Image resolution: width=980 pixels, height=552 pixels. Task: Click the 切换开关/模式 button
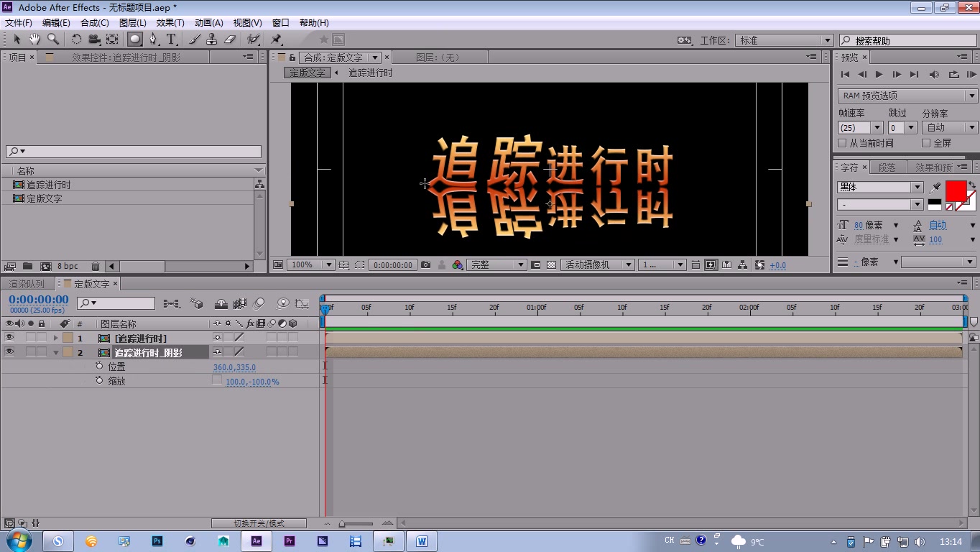[x=259, y=523]
